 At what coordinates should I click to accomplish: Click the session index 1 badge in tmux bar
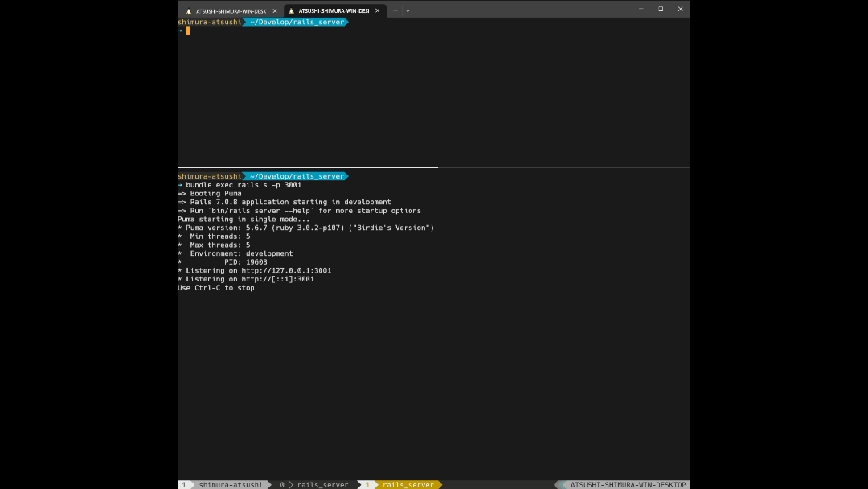pyautogui.click(x=184, y=484)
